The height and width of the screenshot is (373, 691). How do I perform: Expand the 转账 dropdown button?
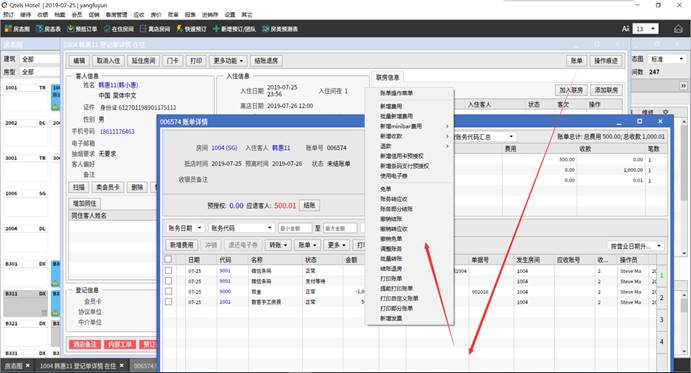279,245
